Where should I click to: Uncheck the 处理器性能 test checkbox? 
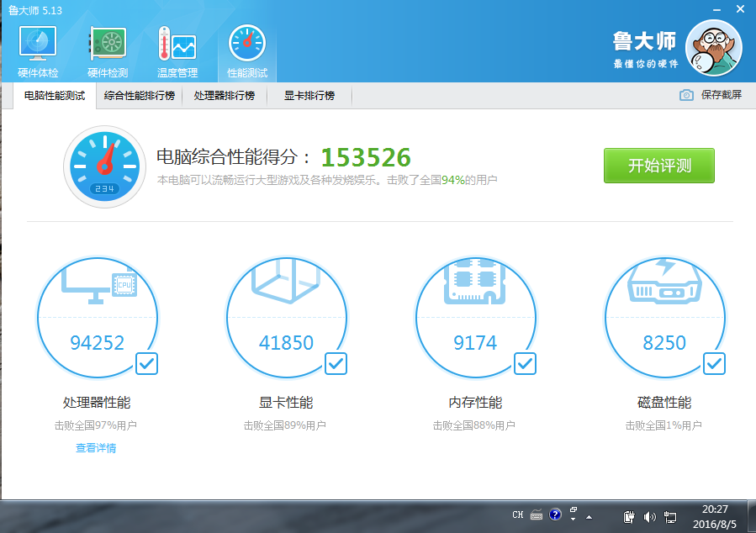pos(146,363)
